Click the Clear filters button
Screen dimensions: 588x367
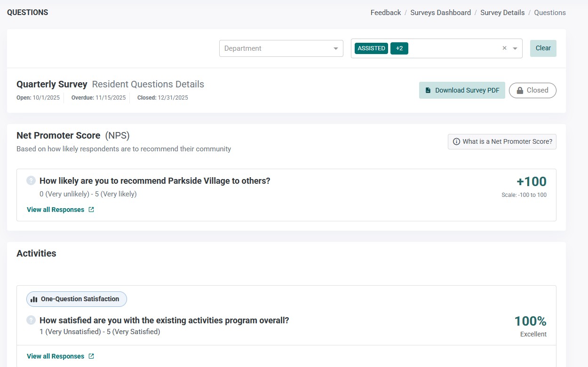543,48
